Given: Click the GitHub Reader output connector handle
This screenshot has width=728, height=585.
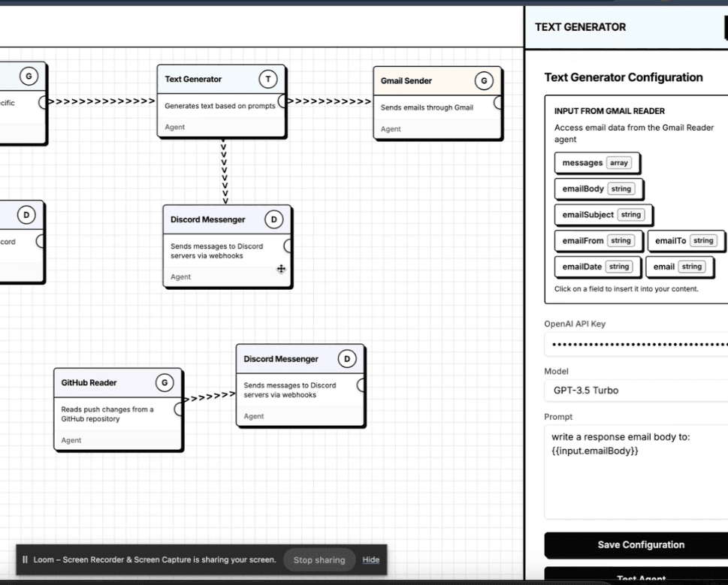Looking at the screenshot, I should click(x=179, y=409).
